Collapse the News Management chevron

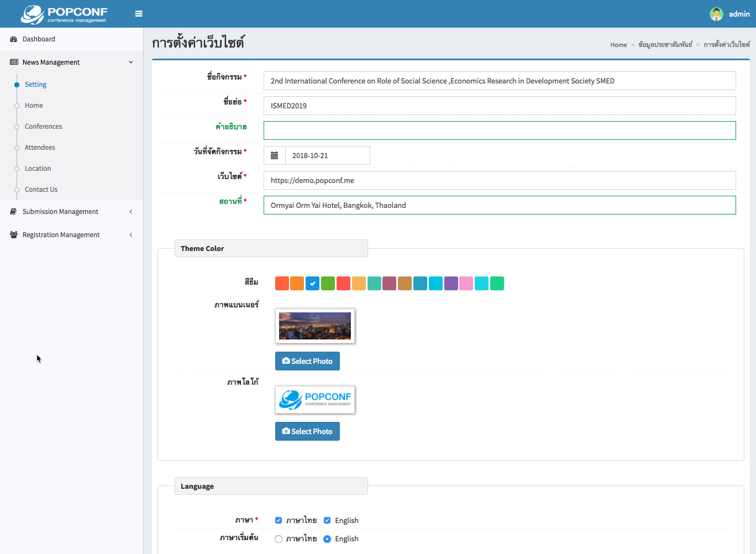[131, 62]
